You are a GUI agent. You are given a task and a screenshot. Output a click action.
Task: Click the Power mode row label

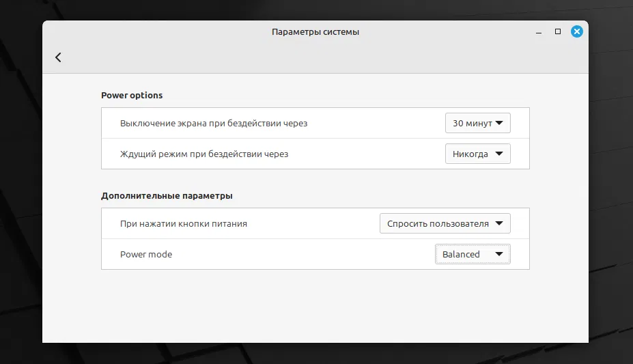(146, 254)
